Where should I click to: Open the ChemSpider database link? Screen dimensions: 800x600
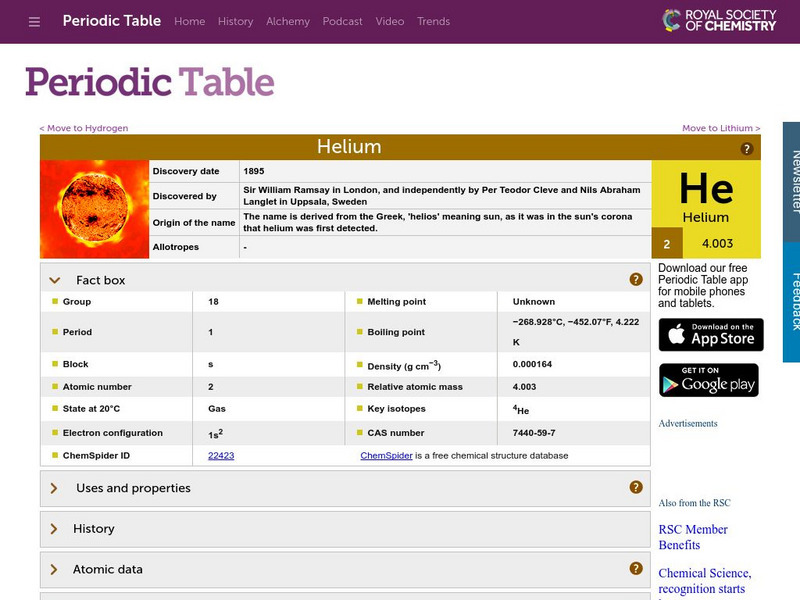point(386,456)
